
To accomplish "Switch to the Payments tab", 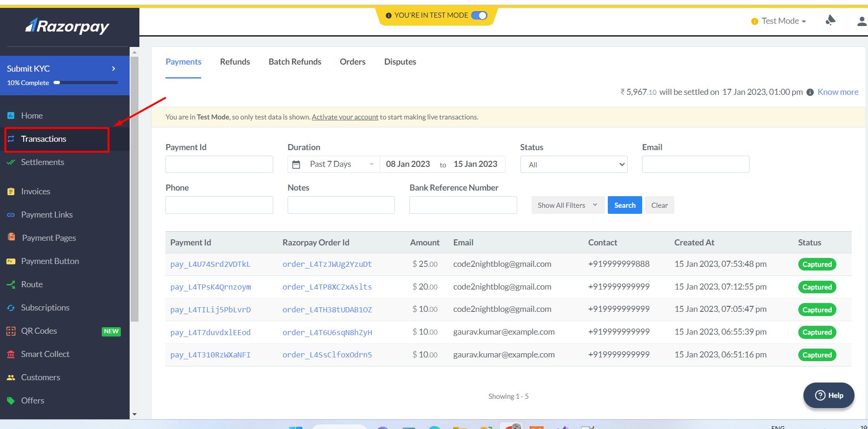I will coord(184,62).
